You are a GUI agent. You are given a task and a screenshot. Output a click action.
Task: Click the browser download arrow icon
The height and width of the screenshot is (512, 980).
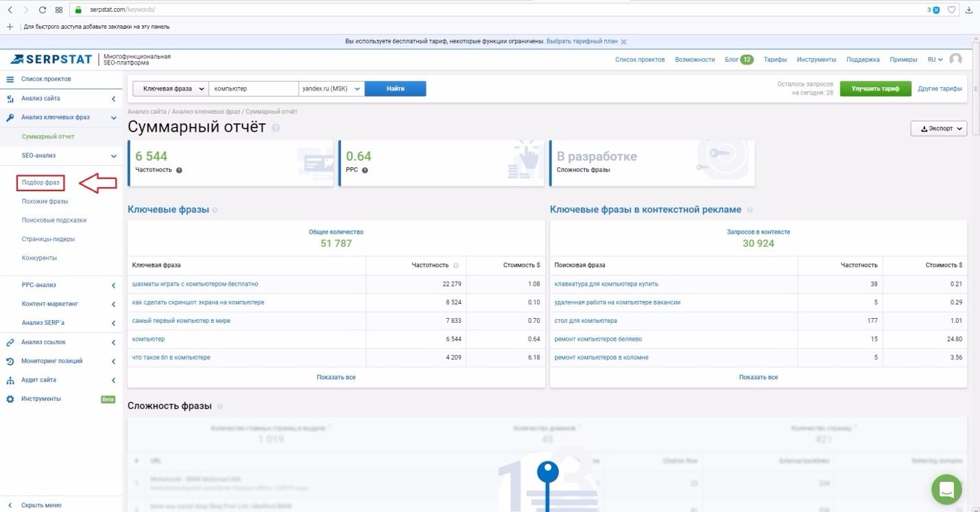pyautogui.click(x=969, y=10)
